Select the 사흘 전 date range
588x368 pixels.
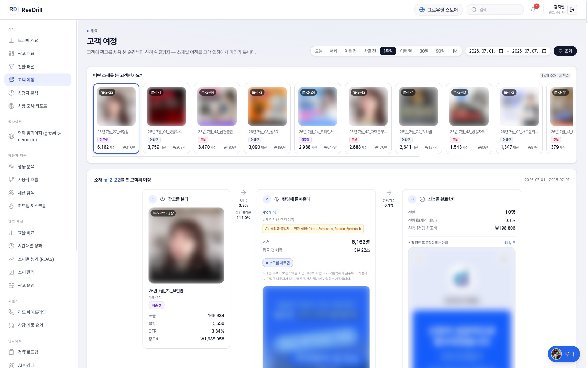tap(370, 51)
